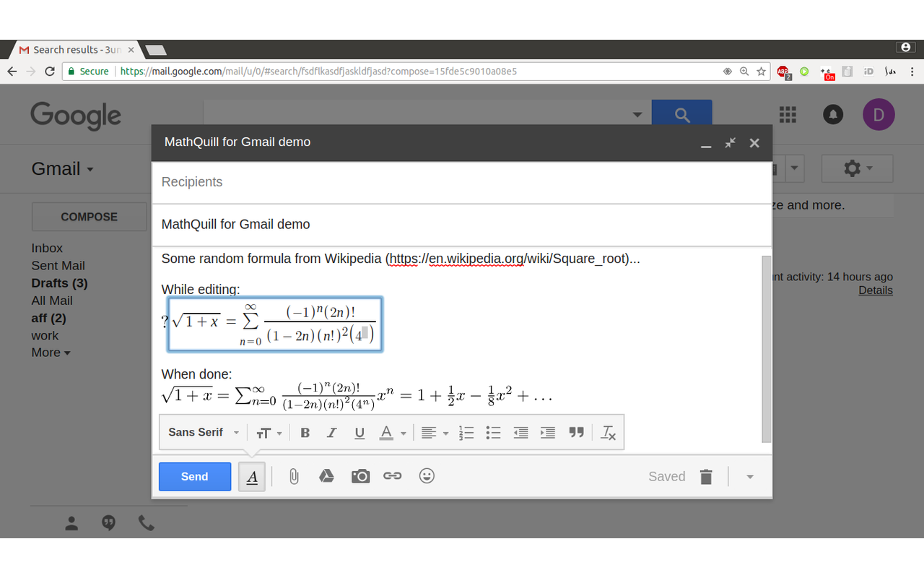Open the Google apps grid

(x=788, y=114)
